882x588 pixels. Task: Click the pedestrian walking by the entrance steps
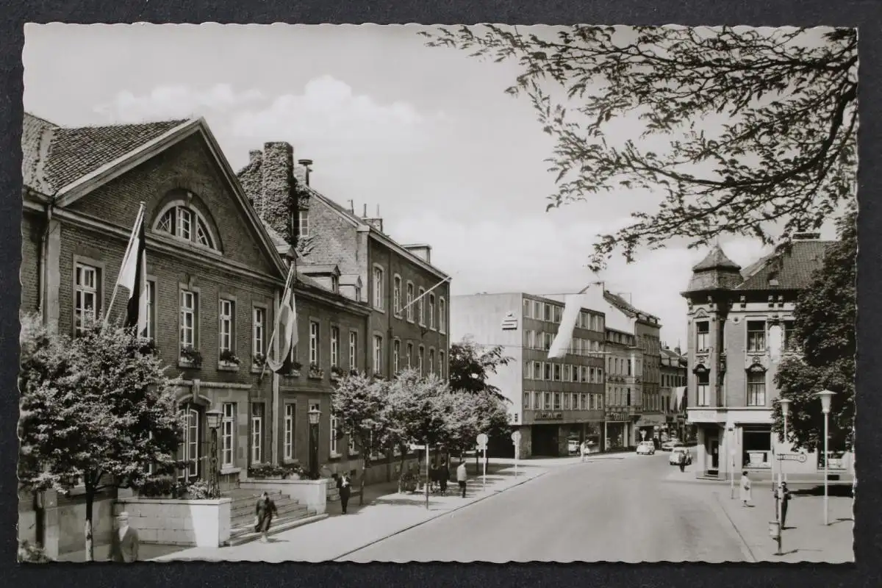coord(265,514)
